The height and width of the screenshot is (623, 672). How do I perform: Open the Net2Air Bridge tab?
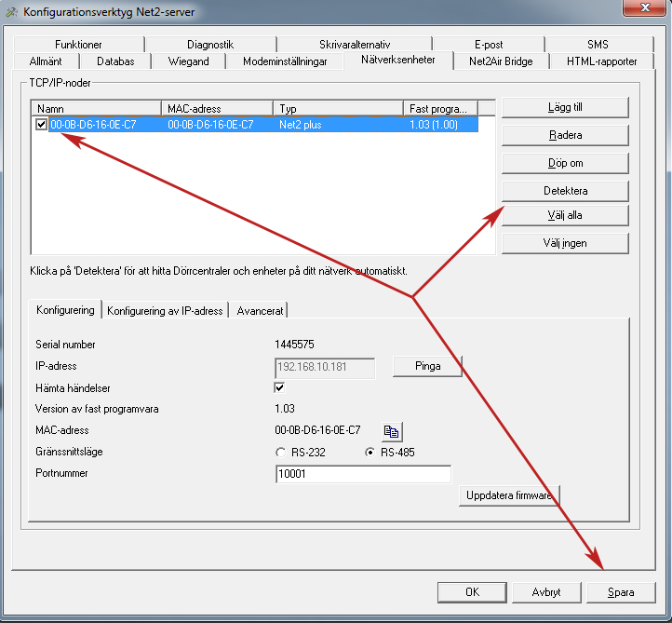(501, 61)
